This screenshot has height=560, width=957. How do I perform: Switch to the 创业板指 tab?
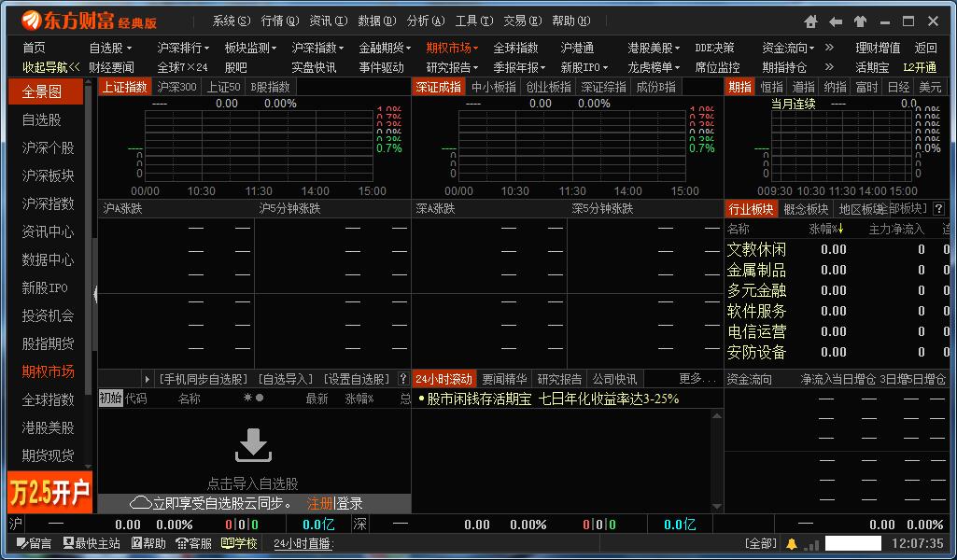[x=549, y=87]
